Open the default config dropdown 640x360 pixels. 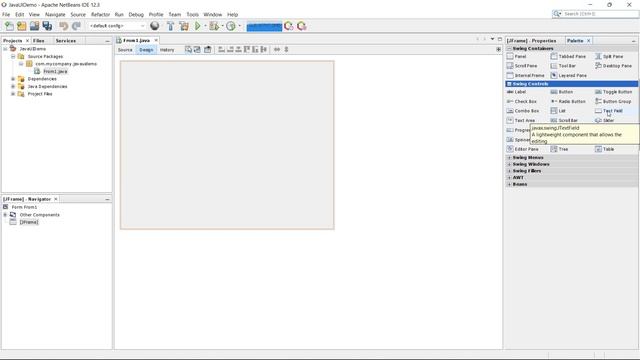pyautogui.click(x=117, y=26)
